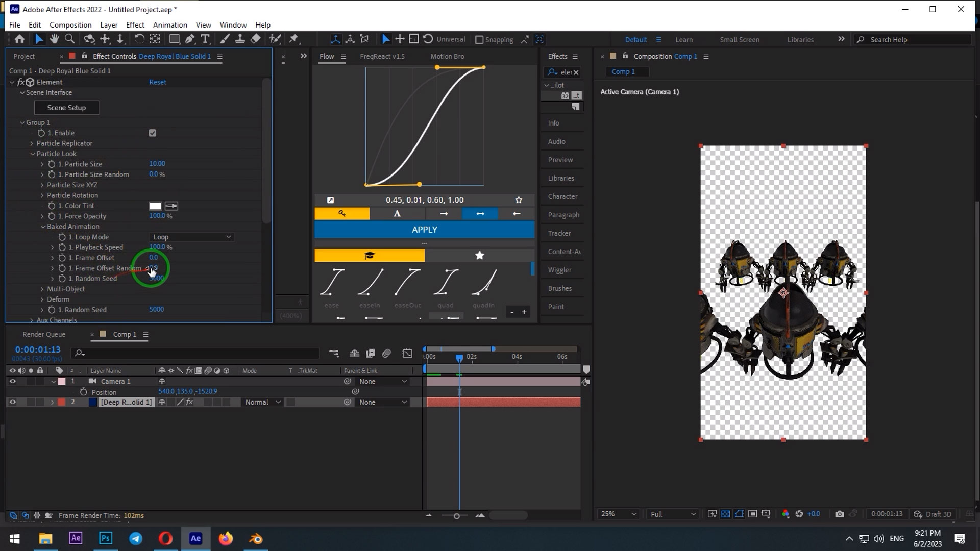The image size is (980, 551).
Task: Take snapshot with camera icon
Action: coord(839,514)
